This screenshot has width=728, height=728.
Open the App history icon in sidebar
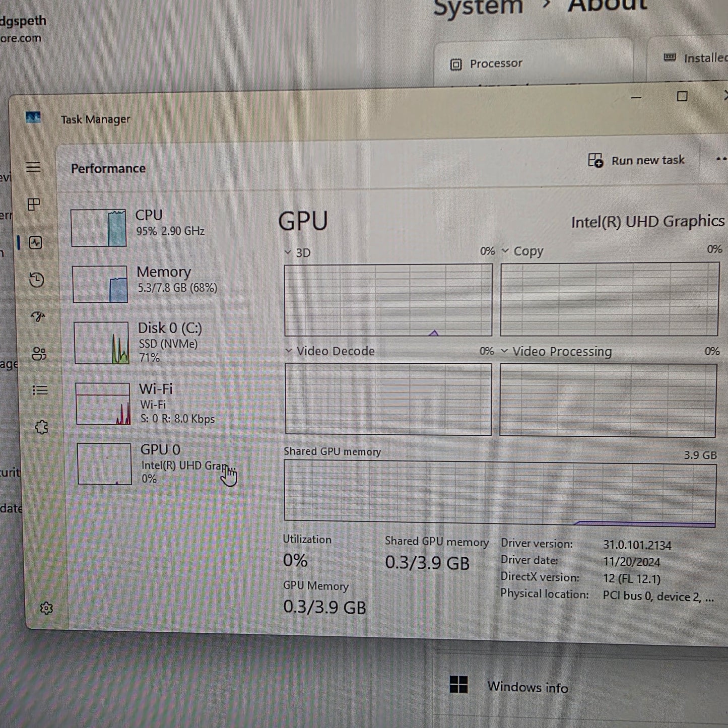(x=37, y=280)
